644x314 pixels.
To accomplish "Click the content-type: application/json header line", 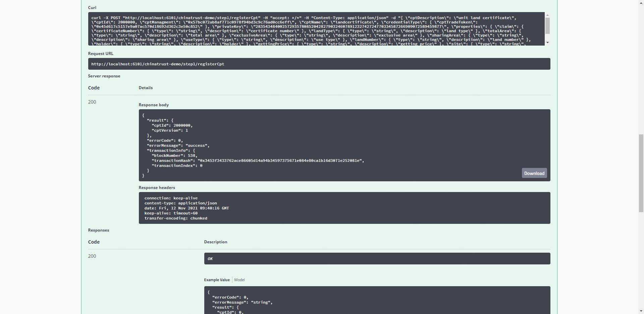I will 181,203.
